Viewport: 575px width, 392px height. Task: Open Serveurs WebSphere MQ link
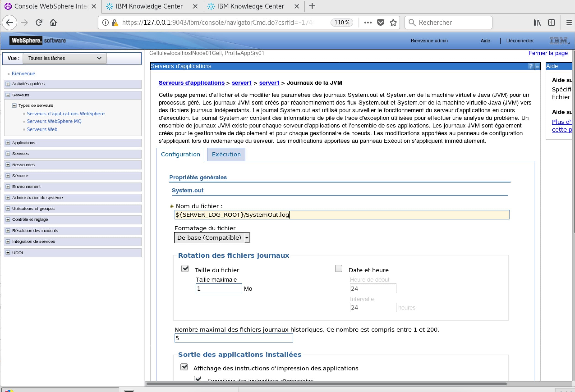54,121
